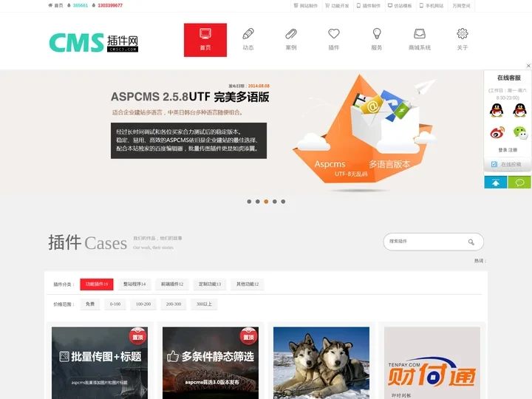
Task: Click the ASPCMS 2.5.8UTF 完美多语版 banner title
Action: 190,97
